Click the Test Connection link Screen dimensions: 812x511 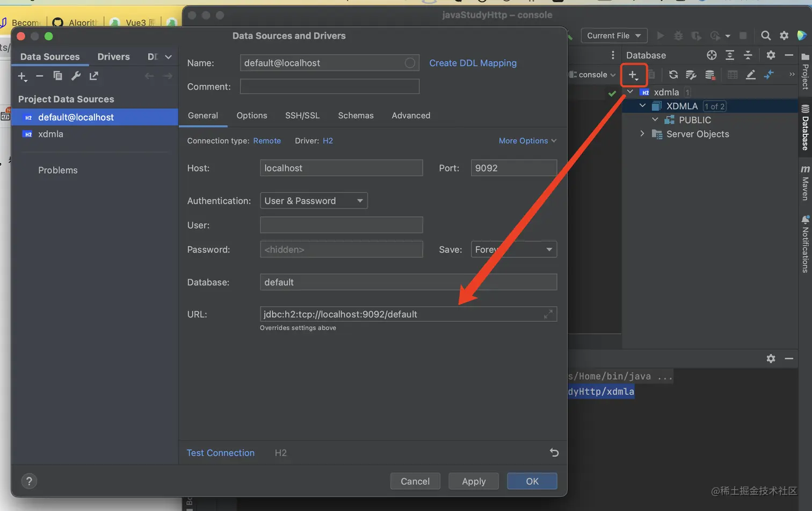(221, 453)
